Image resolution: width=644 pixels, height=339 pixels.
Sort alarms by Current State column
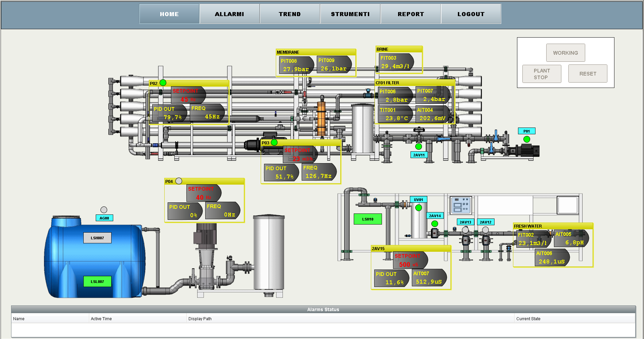(575, 319)
